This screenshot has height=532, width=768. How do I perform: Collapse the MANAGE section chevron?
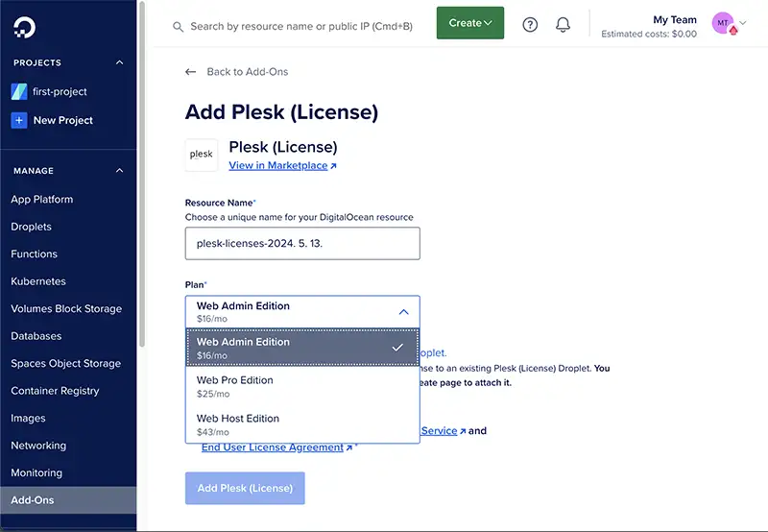tap(119, 171)
